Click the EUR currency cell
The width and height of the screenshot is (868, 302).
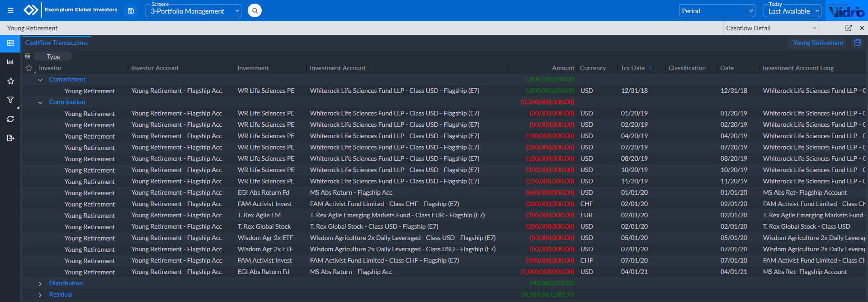586,215
